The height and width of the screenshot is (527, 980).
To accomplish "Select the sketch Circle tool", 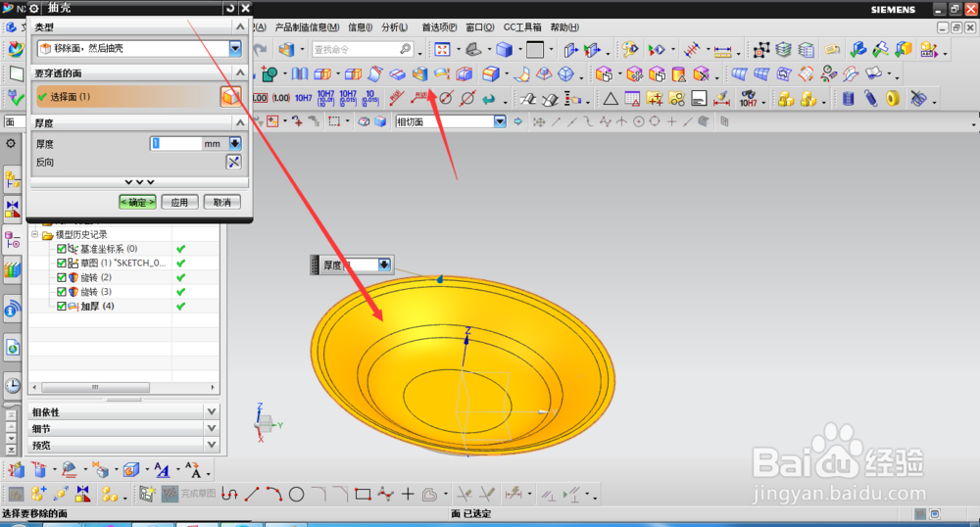I will click(x=296, y=495).
